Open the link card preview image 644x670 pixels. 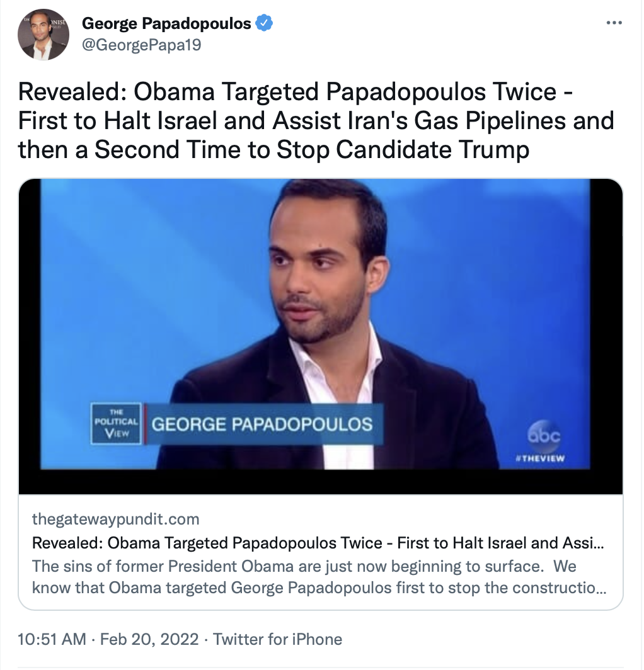click(x=321, y=336)
